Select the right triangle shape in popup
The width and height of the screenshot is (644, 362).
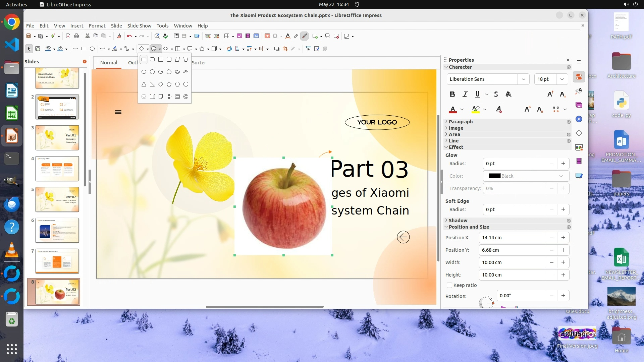(x=152, y=84)
